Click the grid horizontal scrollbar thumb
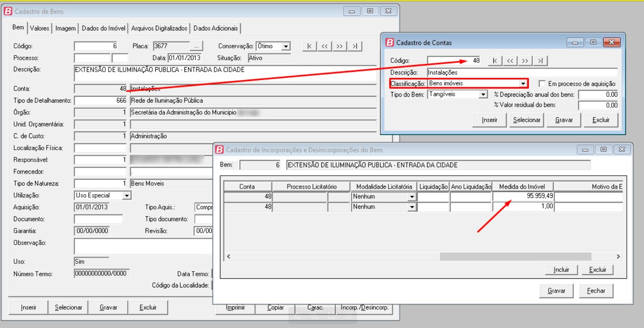The image size is (644, 328). coord(516,257)
